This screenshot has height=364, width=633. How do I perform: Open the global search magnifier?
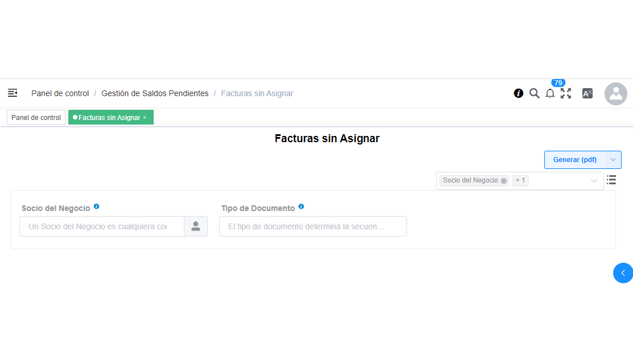[534, 93]
